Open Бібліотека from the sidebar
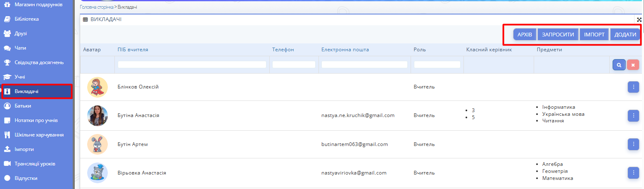This screenshot has height=189, width=644. (x=26, y=19)
